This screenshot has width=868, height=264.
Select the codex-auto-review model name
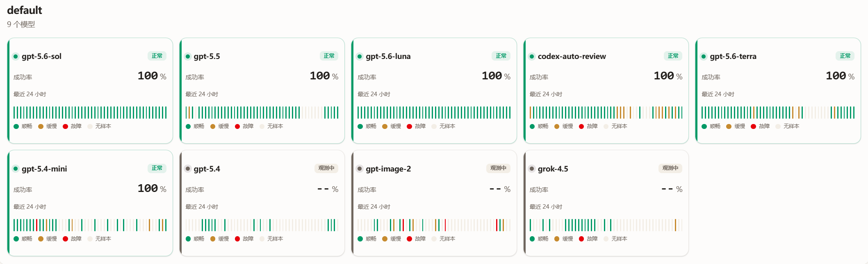click(572, 56)
